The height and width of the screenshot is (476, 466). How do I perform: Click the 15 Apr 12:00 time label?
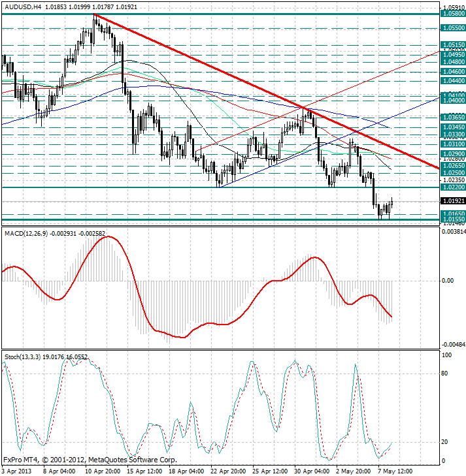point(144,471)
